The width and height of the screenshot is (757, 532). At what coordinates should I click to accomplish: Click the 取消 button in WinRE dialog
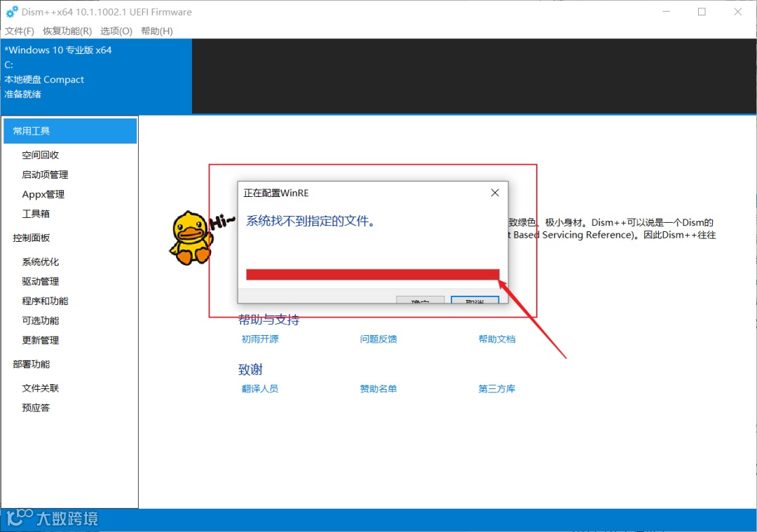coord(475,300)
